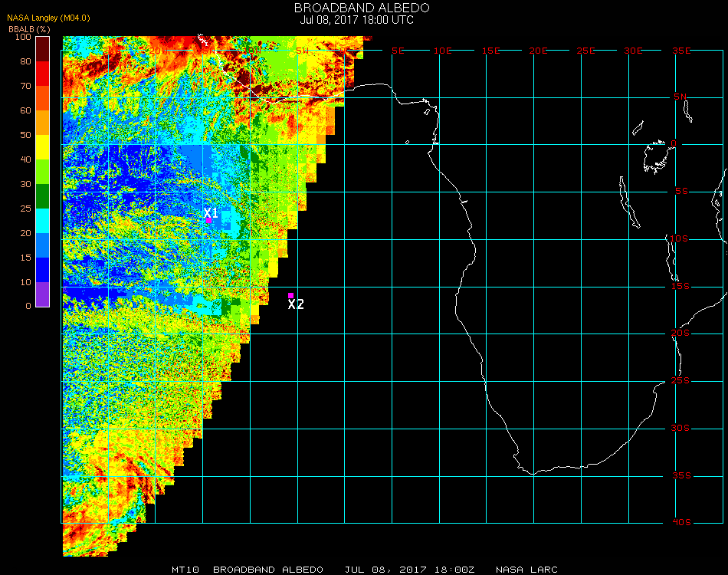Screen dimensions: 728x575
Task: Click the BROADBAND ALBEDO title text
Action: (362, 8)
